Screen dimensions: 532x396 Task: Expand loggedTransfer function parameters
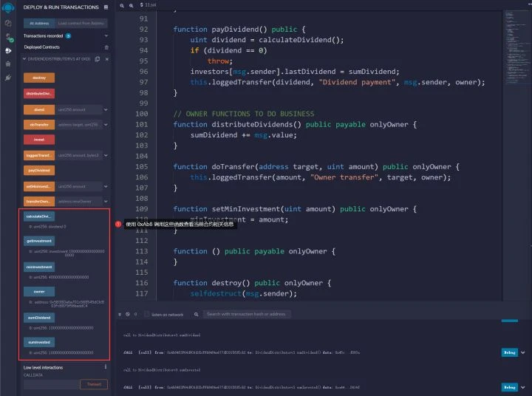[x=106, y=155]
